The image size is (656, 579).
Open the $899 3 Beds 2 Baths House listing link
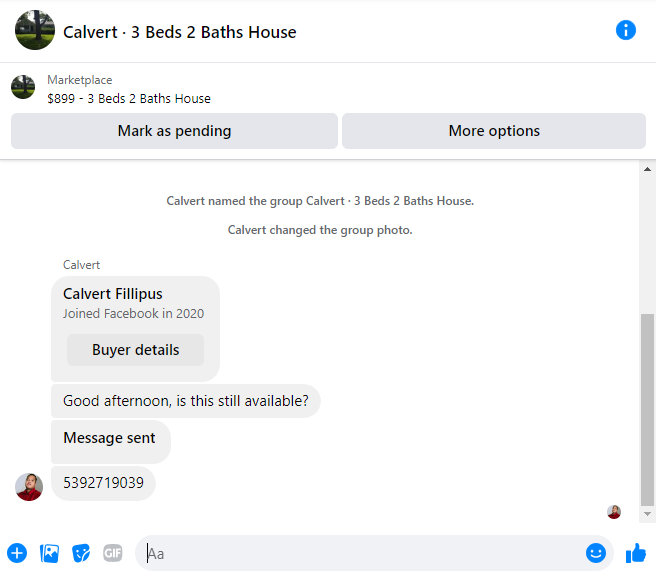(129, 99)
